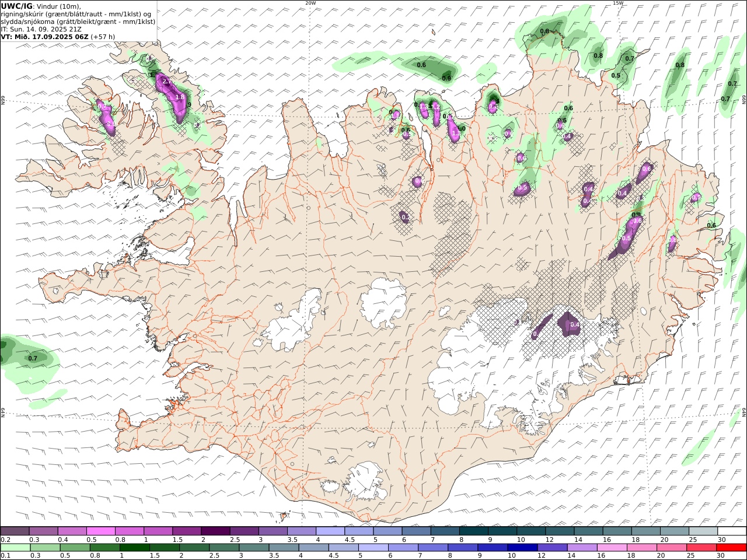
Task: Click the 14 lilac swatch in the rain legend
Action: pos(582,548)
